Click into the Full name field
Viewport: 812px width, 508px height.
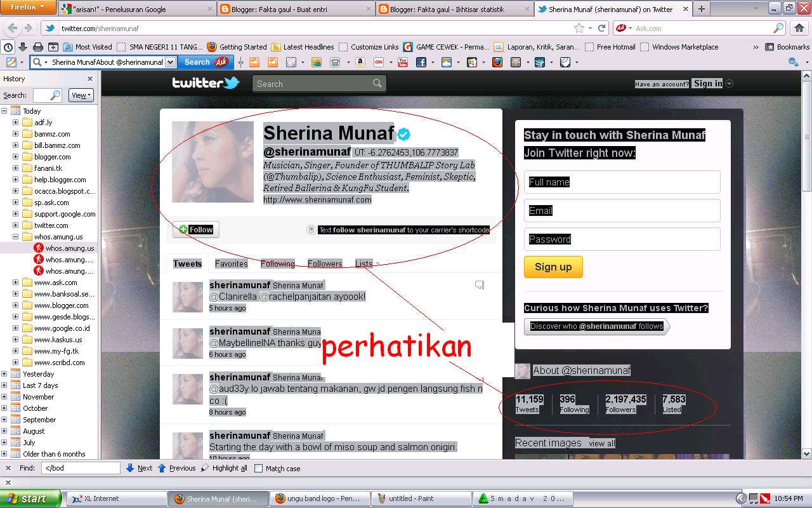coord(622,182)
